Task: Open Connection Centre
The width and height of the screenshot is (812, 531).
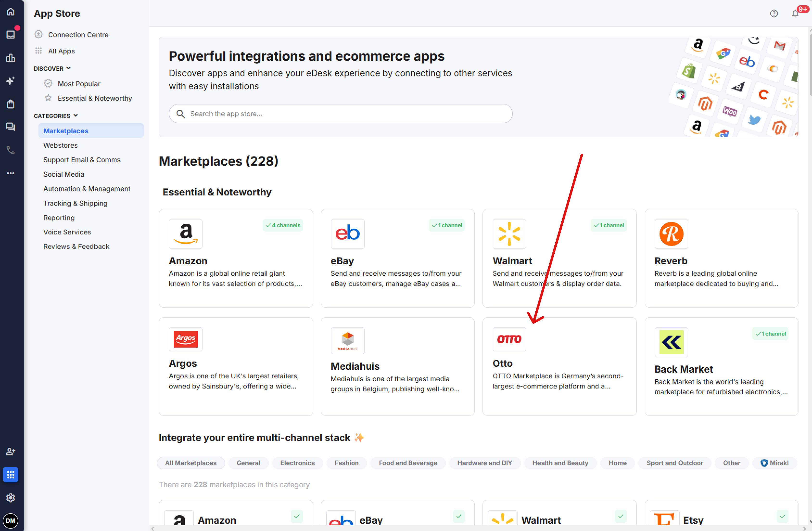Action: click(x=78, y=34)
